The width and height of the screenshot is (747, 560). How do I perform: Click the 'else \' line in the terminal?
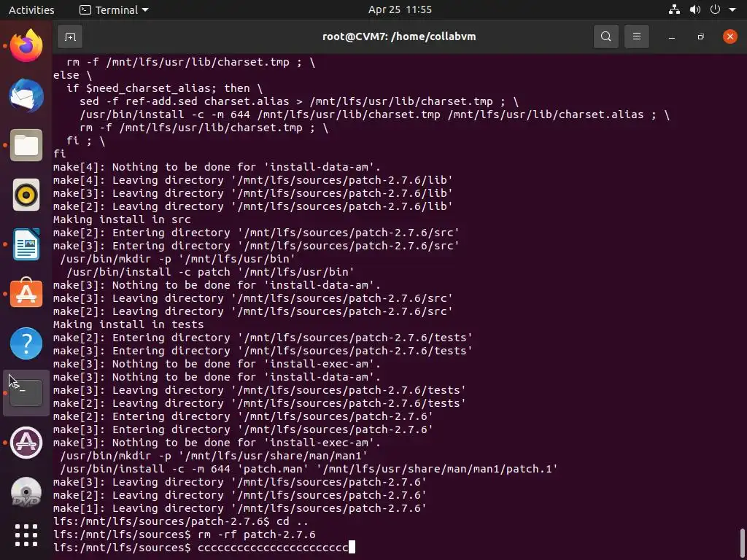point(72,75)
